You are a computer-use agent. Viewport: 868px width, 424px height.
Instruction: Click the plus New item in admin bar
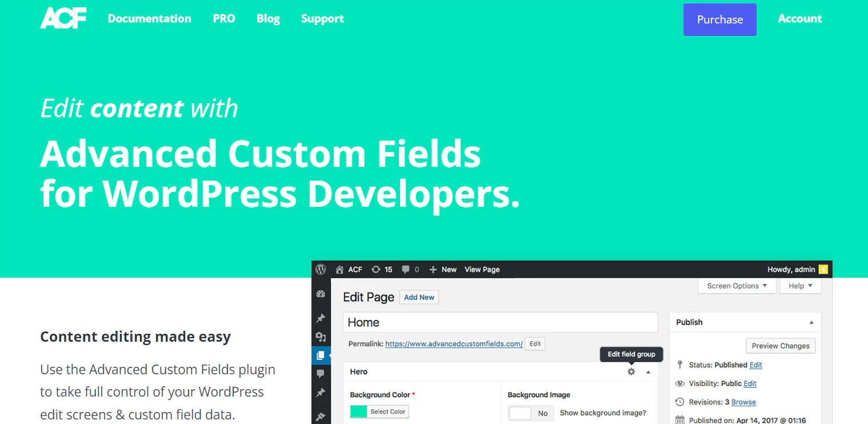(443, 269)
